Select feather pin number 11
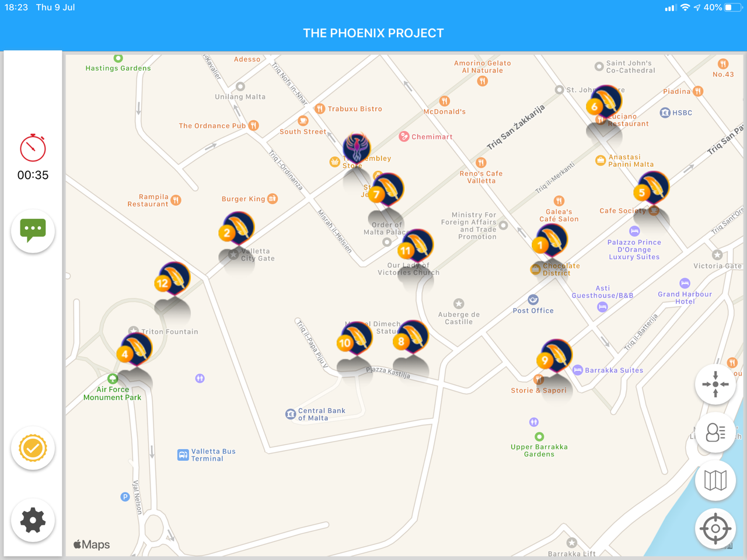 point(415,246)
